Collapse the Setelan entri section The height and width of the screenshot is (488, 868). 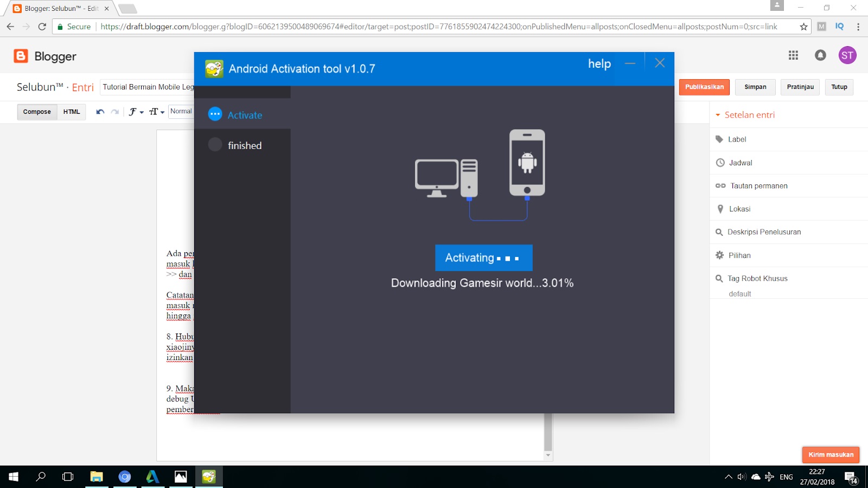click(745, 115)
